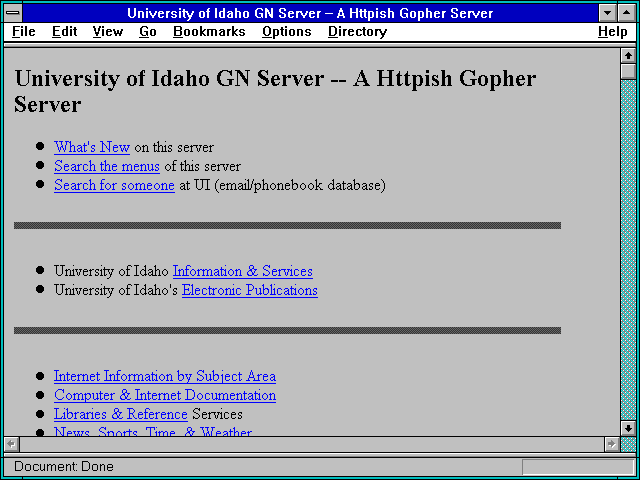Image resolution: width=640 pixels, height=480 pixels.
Task: Click the text 'at UI (email/phonebook database)'
Action: coord(282,185)
